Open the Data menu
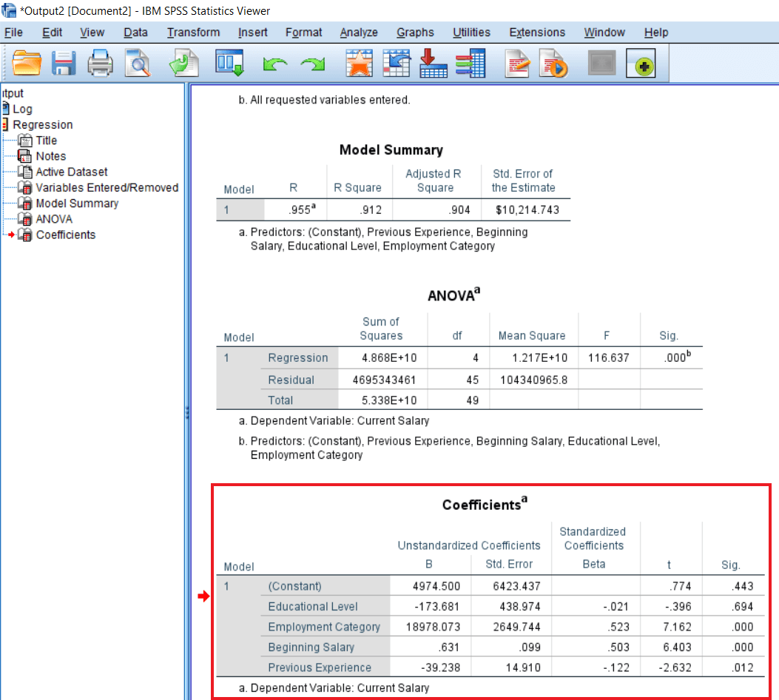The image size is (779, 700). pos(135,33)
